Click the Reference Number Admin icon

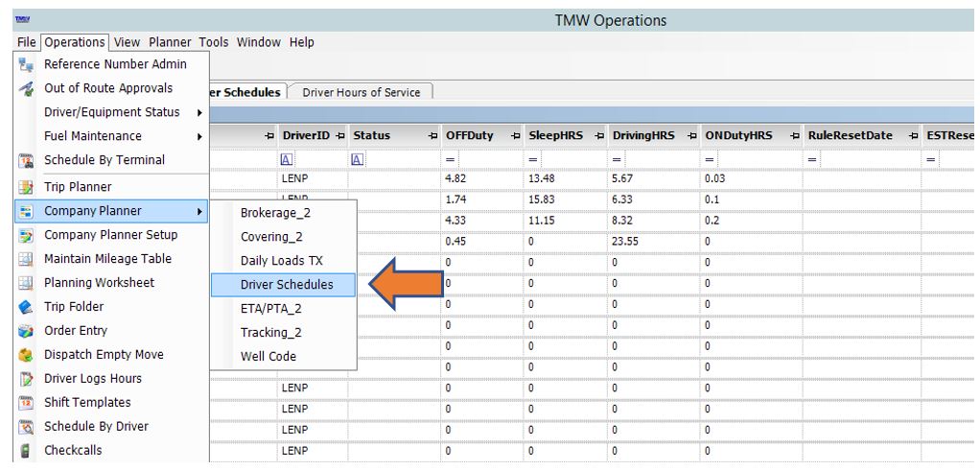pyautogui.click(x=26, y=63)
